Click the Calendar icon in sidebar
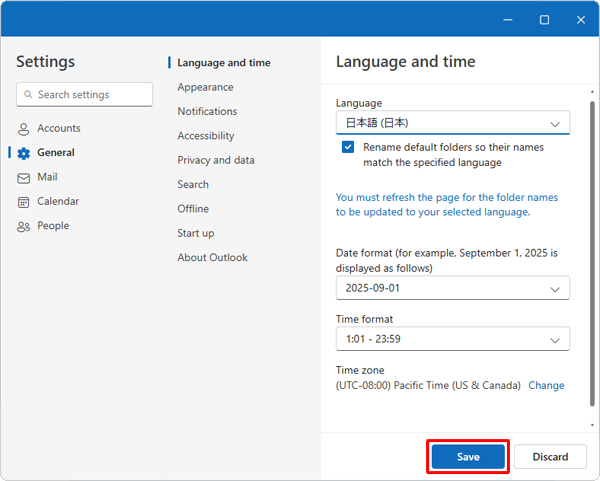 pyautogui.click(x=23, y=202)
